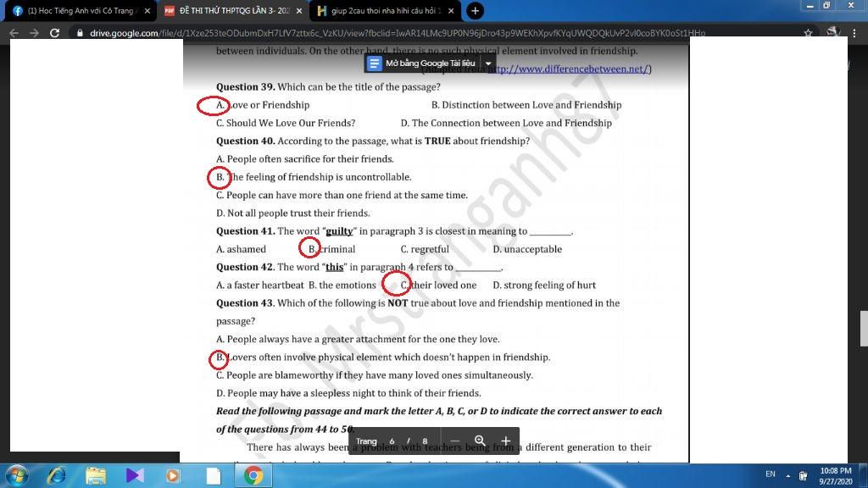
Task: Open the Chrome three-dot menu
Action: 854,33
